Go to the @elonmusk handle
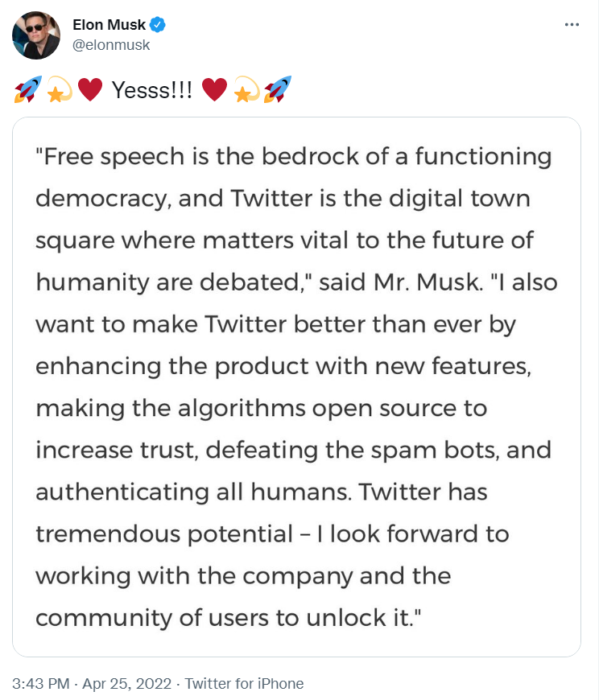This screenshot has width=599, height=700. coord(111,45)
